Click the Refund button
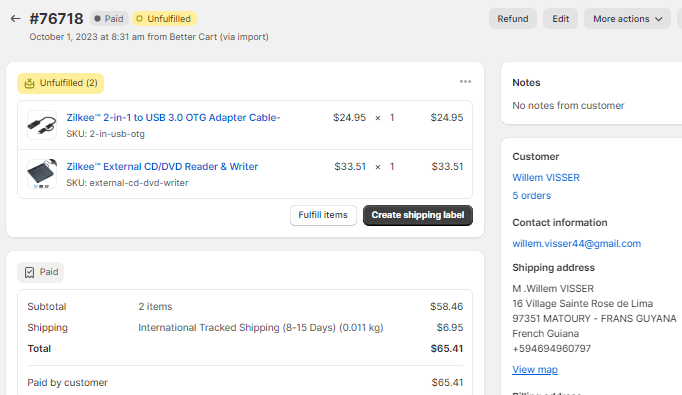 point(513,19)
